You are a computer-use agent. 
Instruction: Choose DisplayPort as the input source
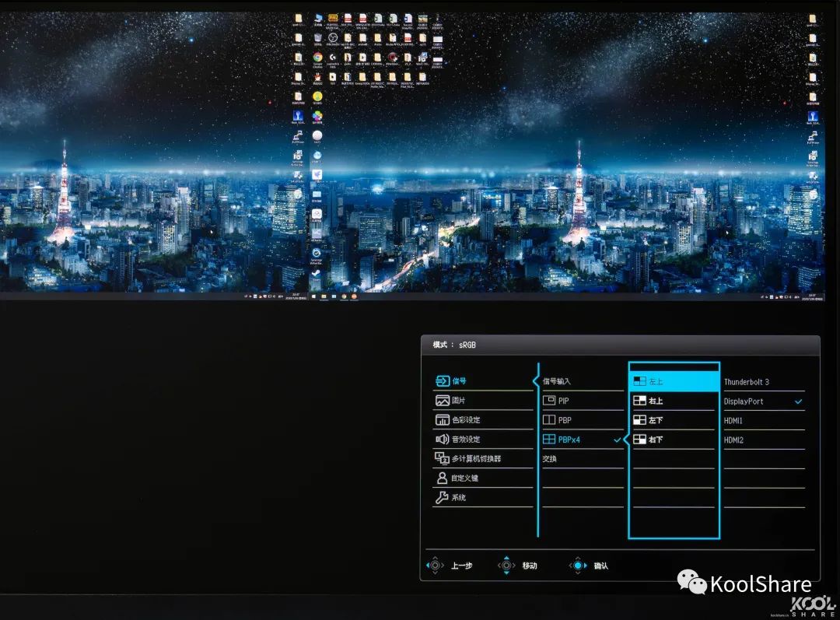(x=764, y=401)
